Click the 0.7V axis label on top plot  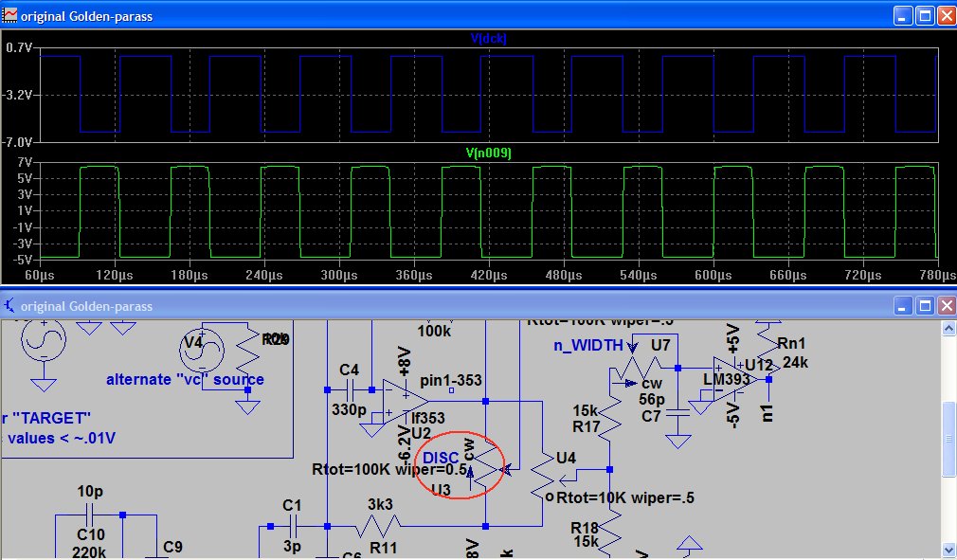[19, 47]
